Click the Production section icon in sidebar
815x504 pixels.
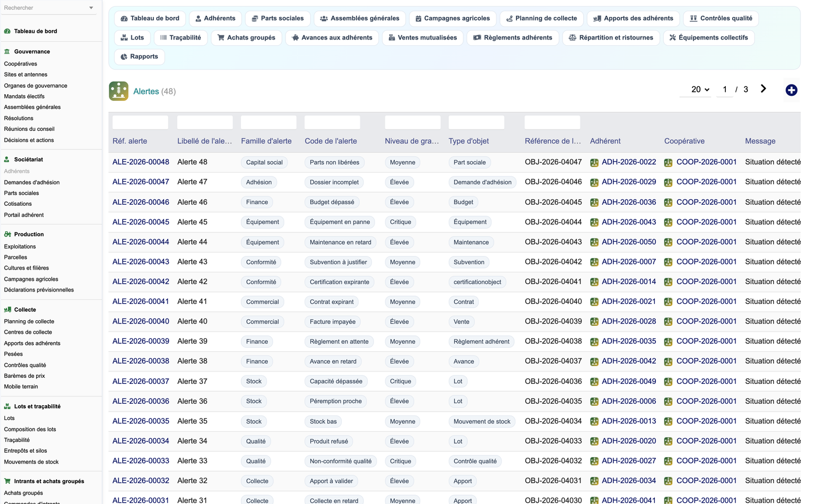pos(7,235)
